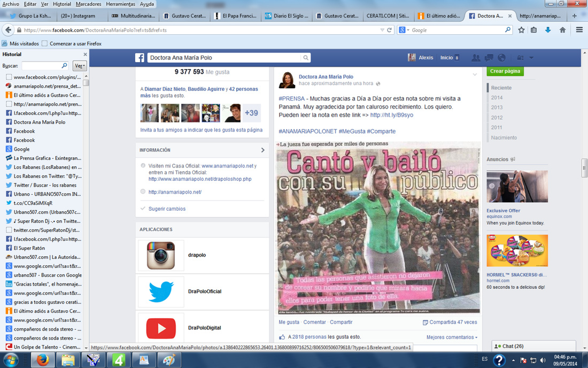Open the Google search engine selector dropdown
588x368 pixels.
(x=404, y=30)
